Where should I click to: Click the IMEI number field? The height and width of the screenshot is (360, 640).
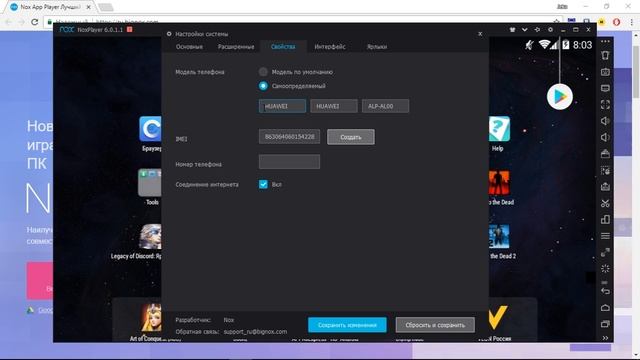[289, 137]
